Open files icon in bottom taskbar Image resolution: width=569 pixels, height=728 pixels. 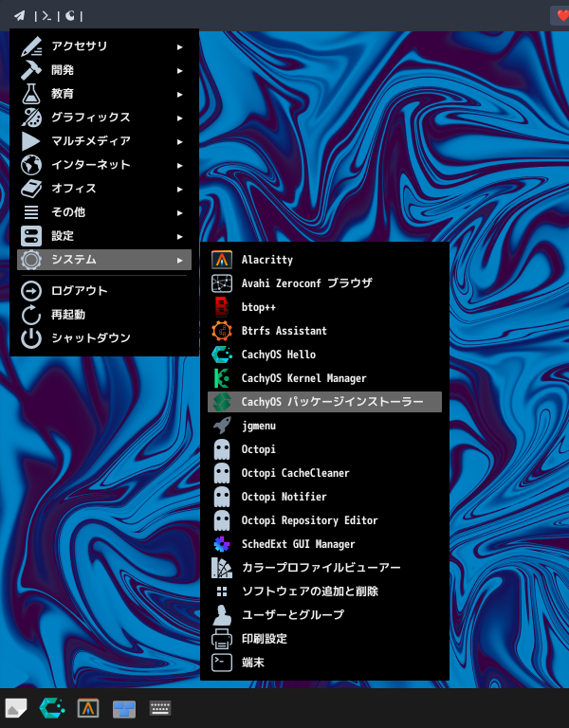coord(16,708)
